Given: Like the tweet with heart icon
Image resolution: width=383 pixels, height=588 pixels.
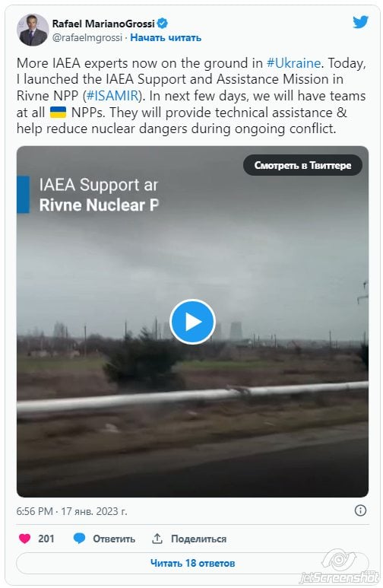Looking at the screenshot, I should pos(25,539).
